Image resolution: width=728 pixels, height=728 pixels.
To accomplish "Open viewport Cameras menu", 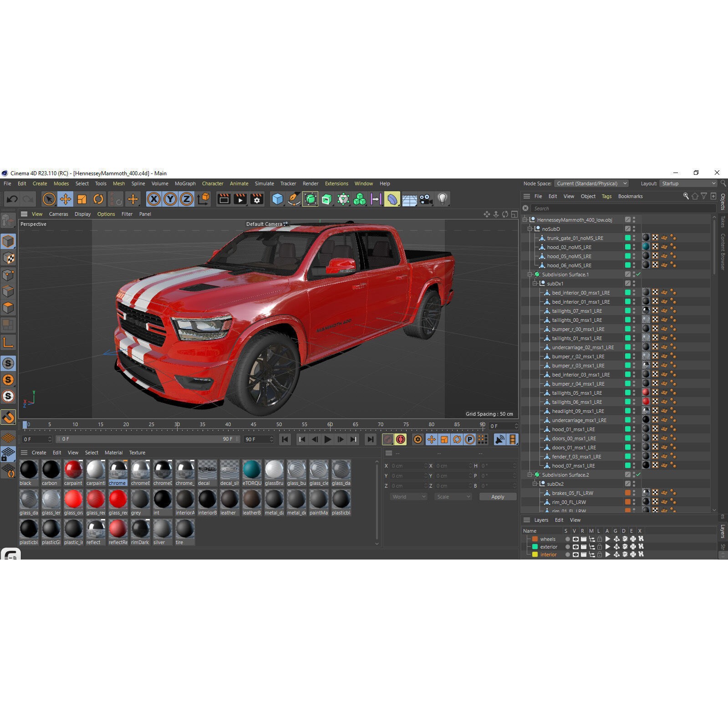I will tap(59, 214).
